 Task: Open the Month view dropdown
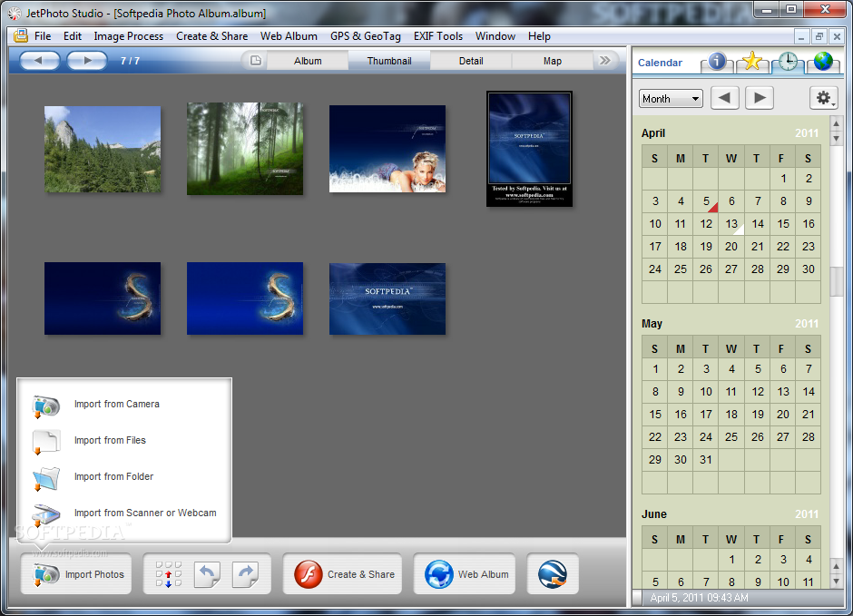671,98
